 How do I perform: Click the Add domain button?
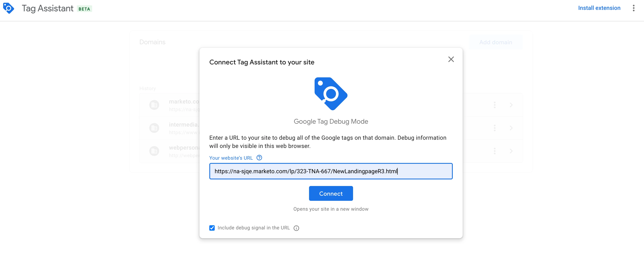coord(496,42)
